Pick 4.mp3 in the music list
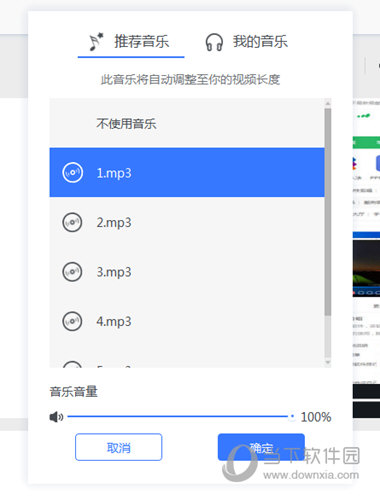The width and height of the screenshot is (380, 500). pos(187,321)
